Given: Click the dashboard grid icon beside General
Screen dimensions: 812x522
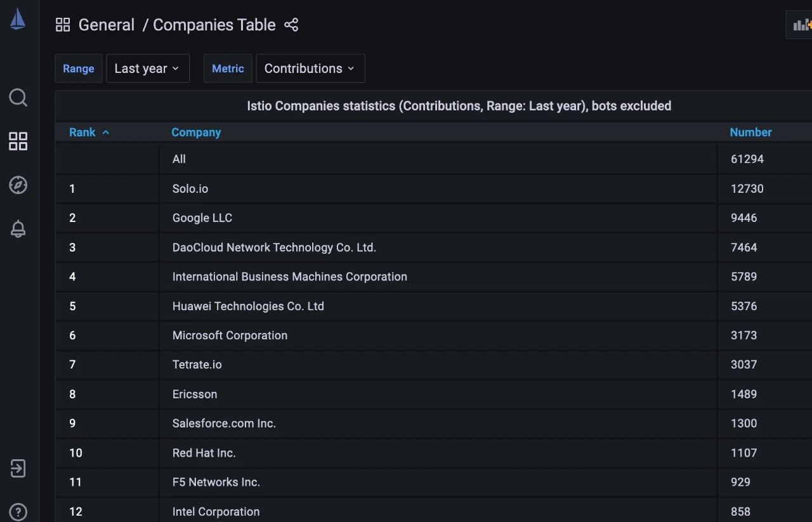Looking at the screenshot, I should pos(63,25).
